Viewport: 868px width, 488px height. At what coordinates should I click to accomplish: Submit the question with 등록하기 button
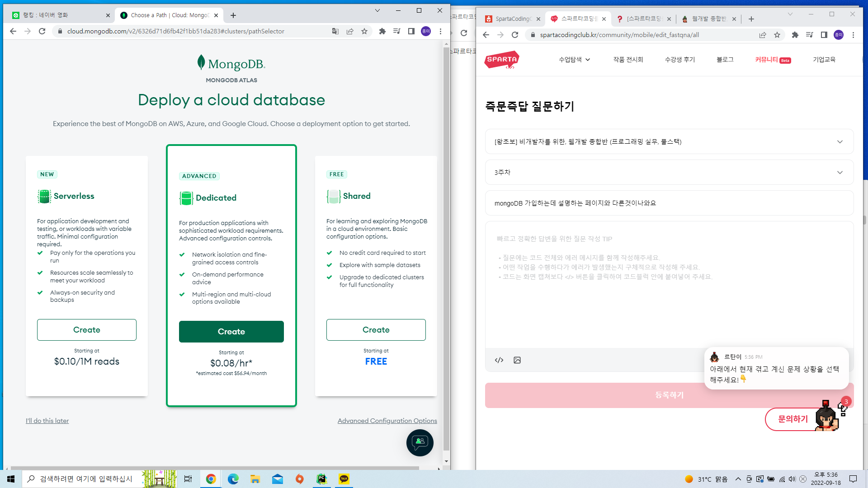pos(669,395)
